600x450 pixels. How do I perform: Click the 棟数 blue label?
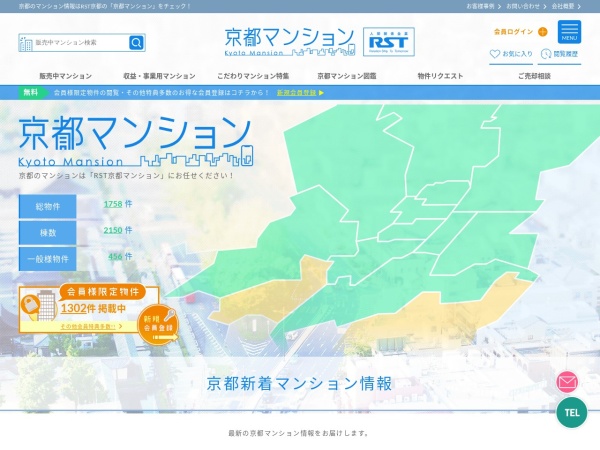click(47, 233)
